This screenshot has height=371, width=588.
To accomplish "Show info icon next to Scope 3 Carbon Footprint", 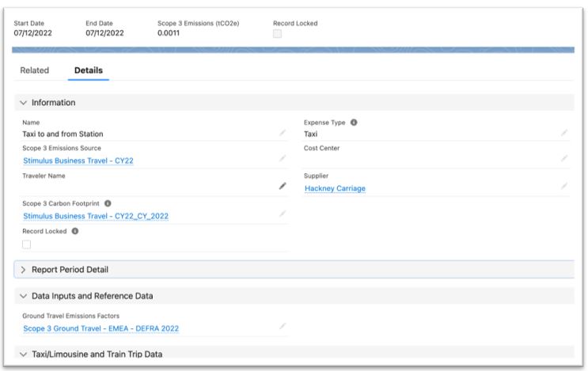I will click(108, 203).
